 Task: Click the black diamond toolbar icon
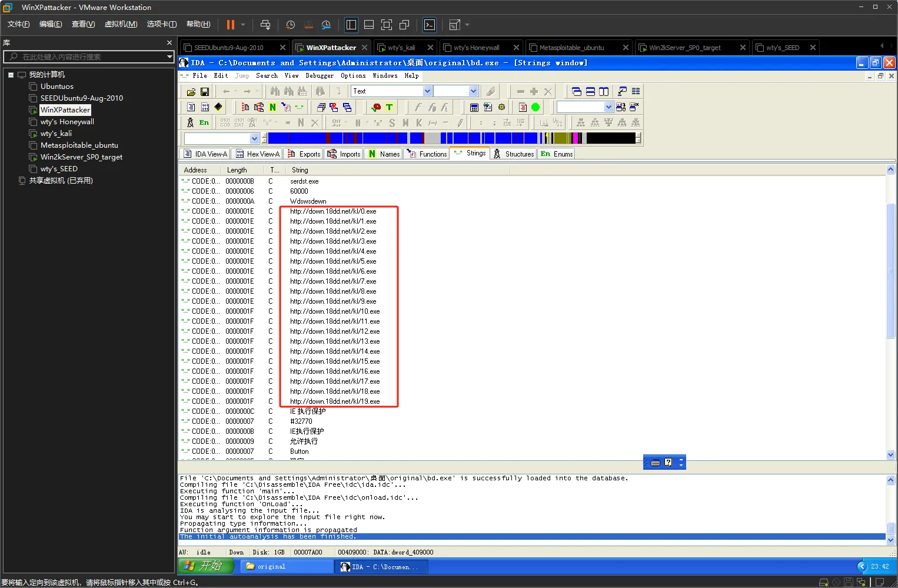coord(218,107)
